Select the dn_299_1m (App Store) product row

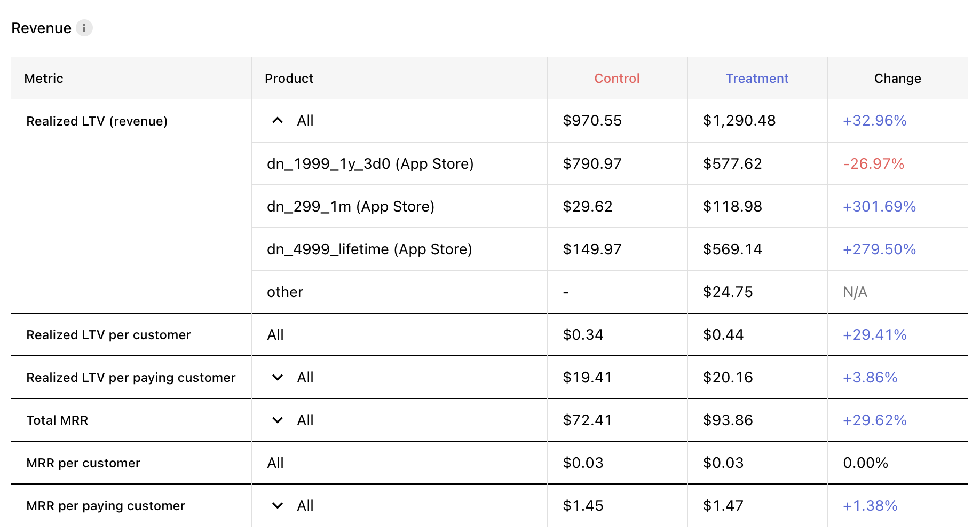tap(610, 206)
